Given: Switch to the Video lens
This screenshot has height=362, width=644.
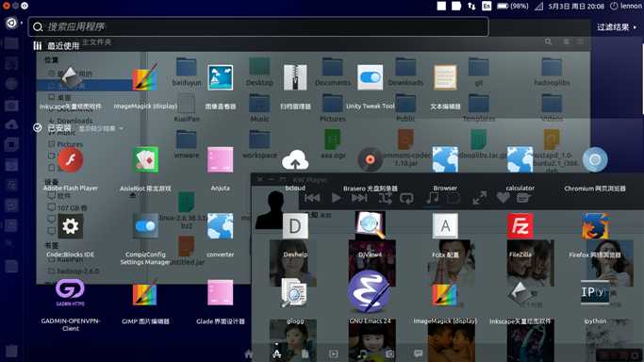Looking at the screenshot, I should pyautogui.click(x=334, y=354).
